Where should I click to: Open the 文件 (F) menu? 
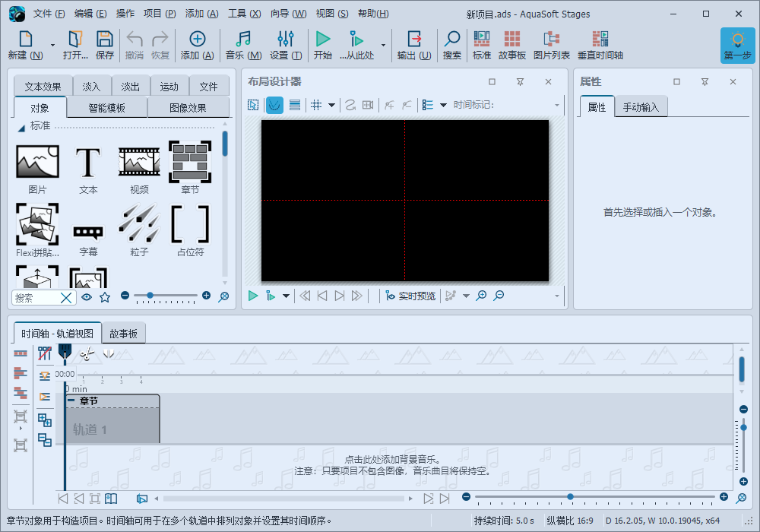point(49,14)
